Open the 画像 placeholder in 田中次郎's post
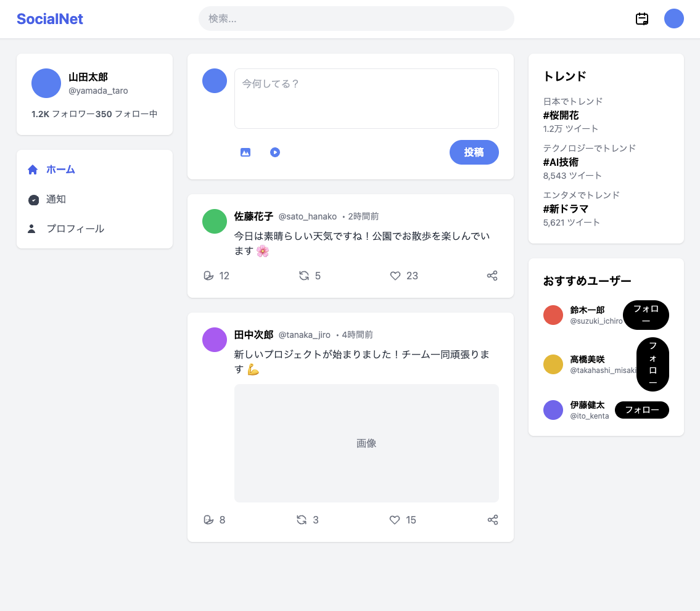700x611 pixels. (x=366, y=443)
